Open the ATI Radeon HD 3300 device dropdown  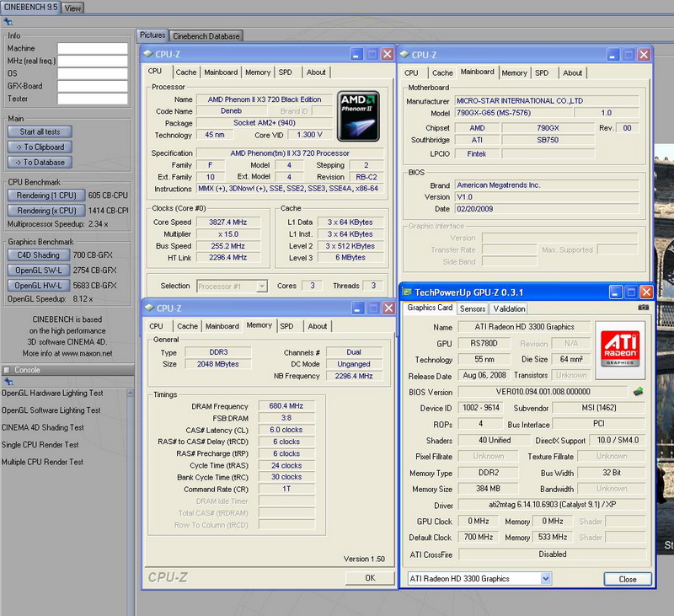pyautogui.click(x=546, y=579)
